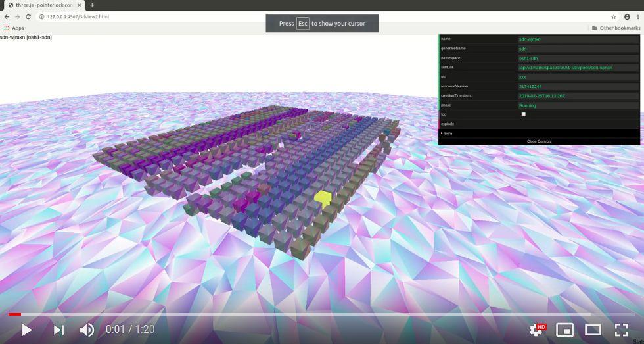The width and height of the screenshot is (644, 344).
Task: Enable miniplayer mode
Action: point(564,330)
